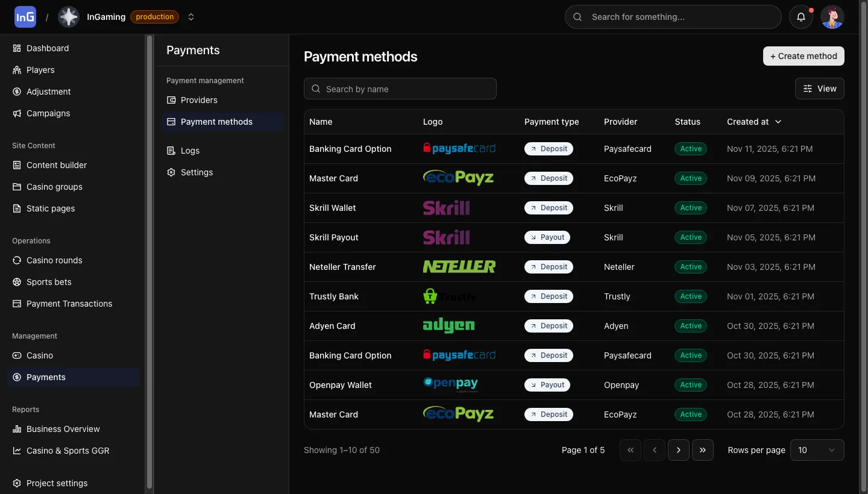Open the project environment switcher chevron
Image resolution: width=868 pixels, height=494 pixels.
(x=191, y=17)
